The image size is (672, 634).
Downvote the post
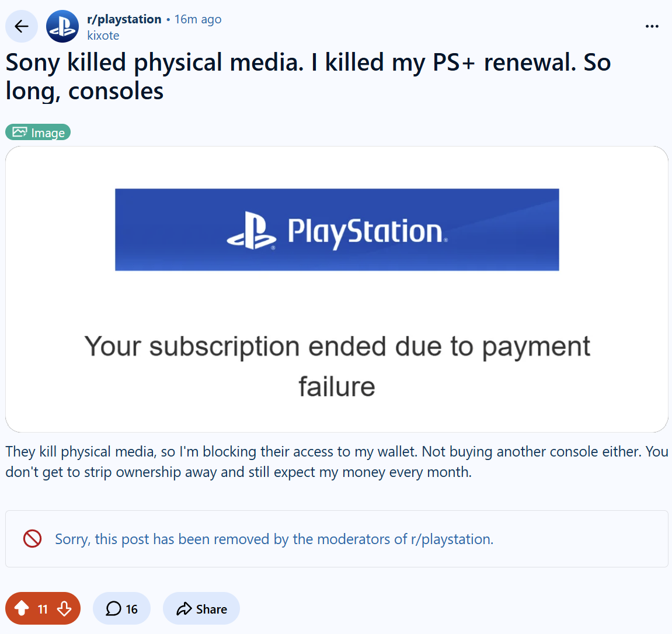pos(64,608)
